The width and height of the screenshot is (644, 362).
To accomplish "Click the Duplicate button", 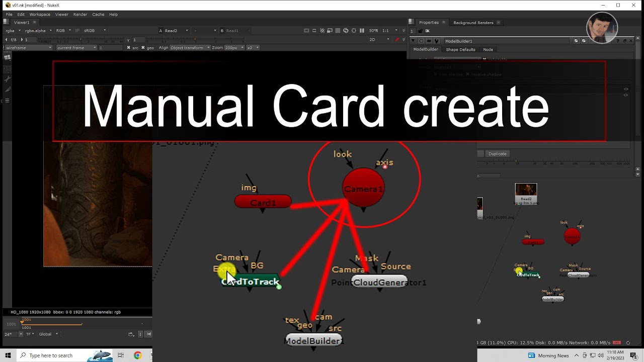I will pos(497,154).
